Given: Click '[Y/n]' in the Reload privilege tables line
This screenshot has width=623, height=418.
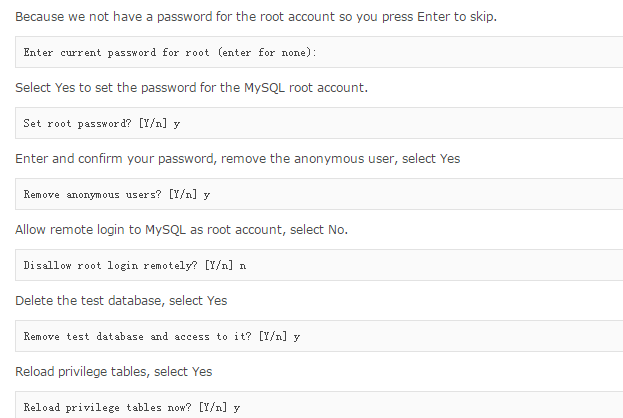Looking at the screenshot, I should pos(215,407).
